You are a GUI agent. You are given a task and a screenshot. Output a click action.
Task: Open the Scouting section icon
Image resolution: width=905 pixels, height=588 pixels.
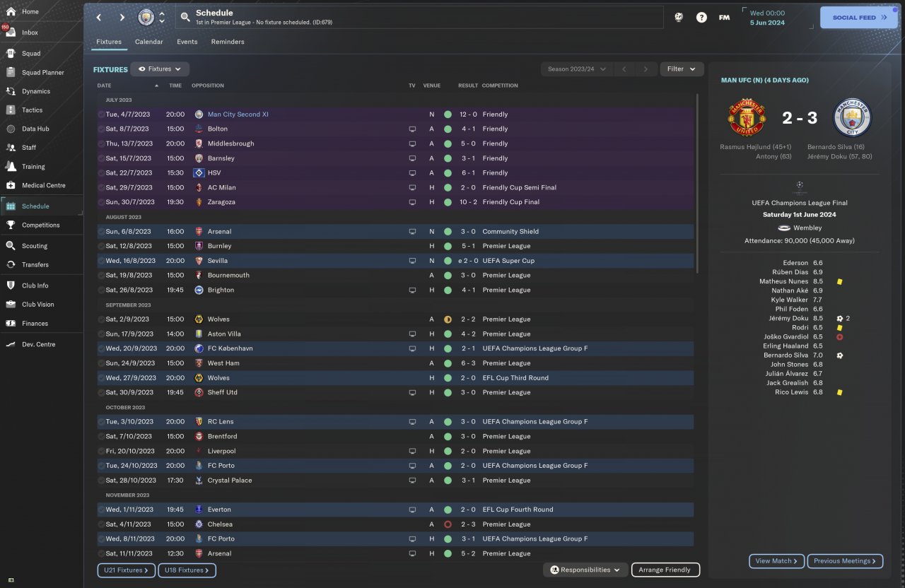[x=11, y=246]
